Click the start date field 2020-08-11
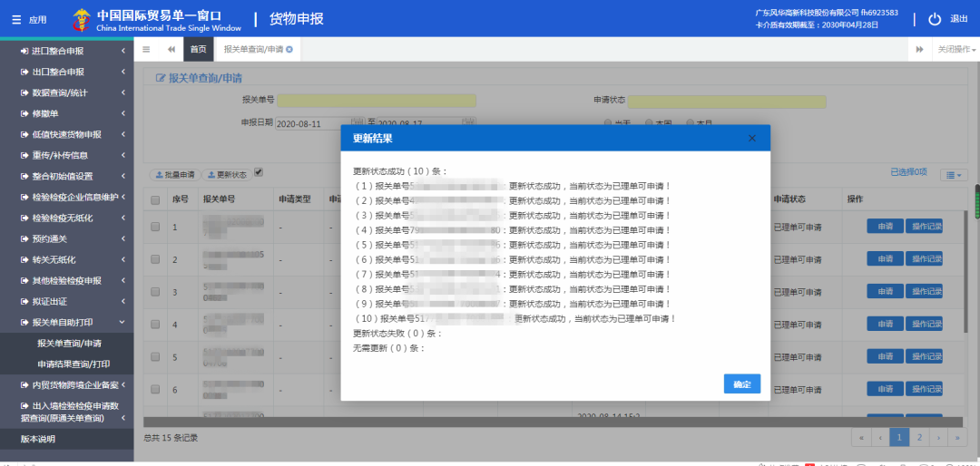Image resolution: width=980 pixels, height=466 pixels. coord(312,123)
